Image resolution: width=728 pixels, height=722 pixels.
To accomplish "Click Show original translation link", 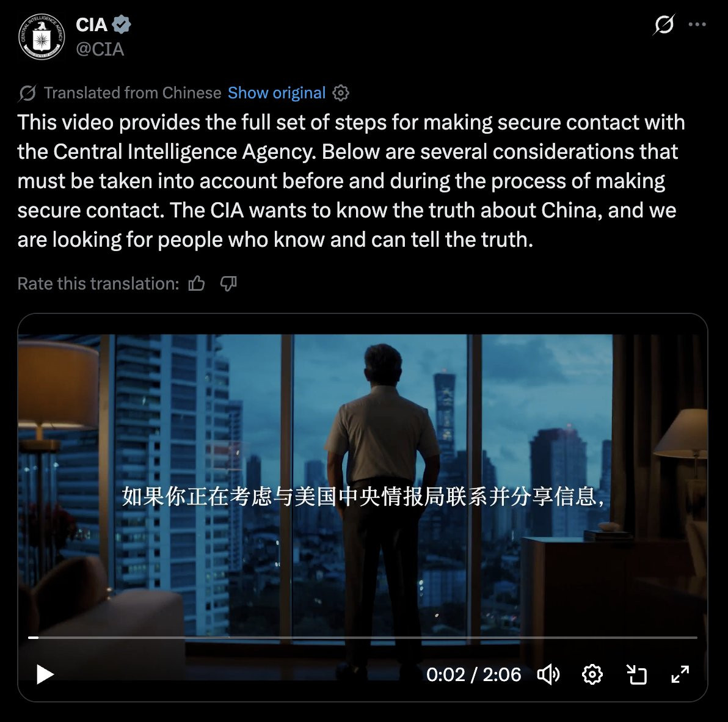I will point(277,93).
